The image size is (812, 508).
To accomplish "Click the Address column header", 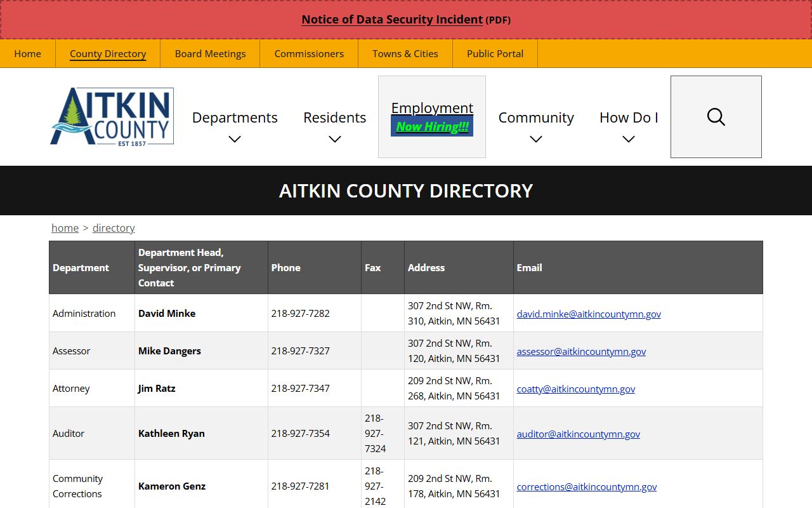I will pyautogui.click(x=459, y=267).
